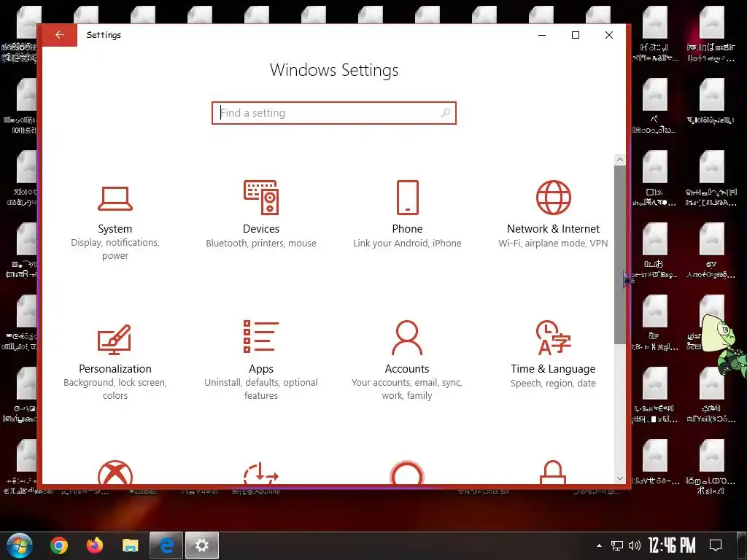This screenshot has width=747, height=560.
Task: Launch Firefox from the taskbar
Action: coord(95,545)
